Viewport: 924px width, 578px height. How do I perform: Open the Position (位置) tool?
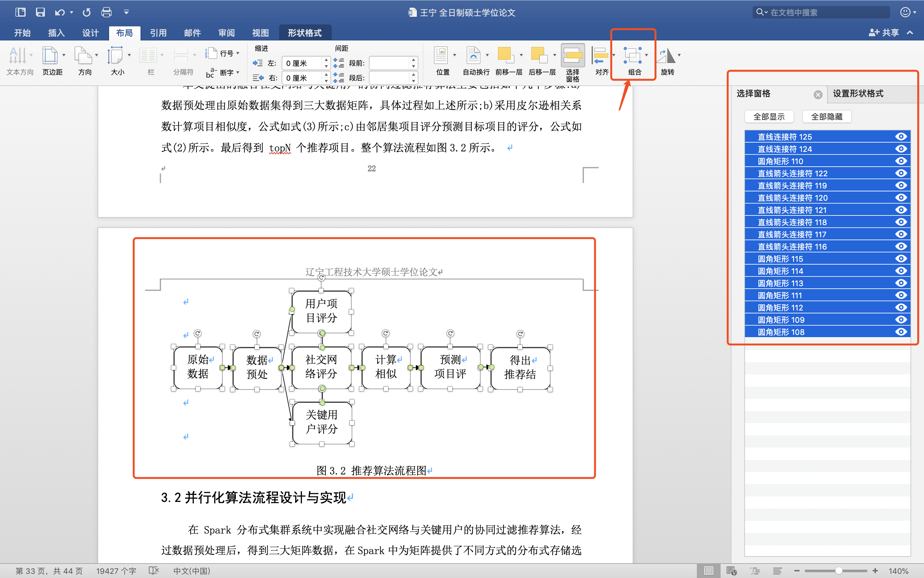coord(442,61)
